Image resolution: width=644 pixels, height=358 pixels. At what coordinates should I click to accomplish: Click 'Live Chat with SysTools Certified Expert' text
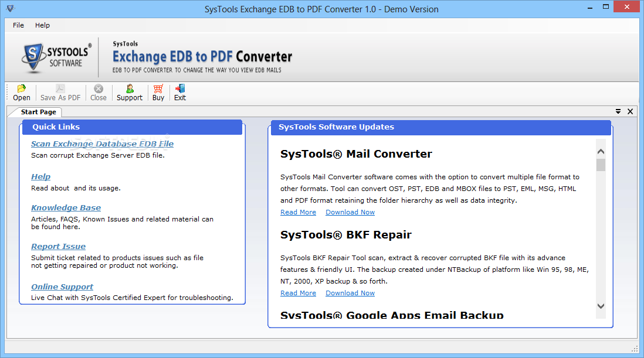coord(132,298)
